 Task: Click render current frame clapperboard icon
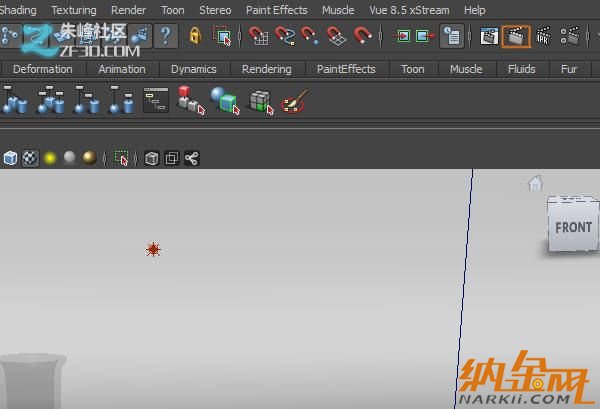[x=489, y=37]
